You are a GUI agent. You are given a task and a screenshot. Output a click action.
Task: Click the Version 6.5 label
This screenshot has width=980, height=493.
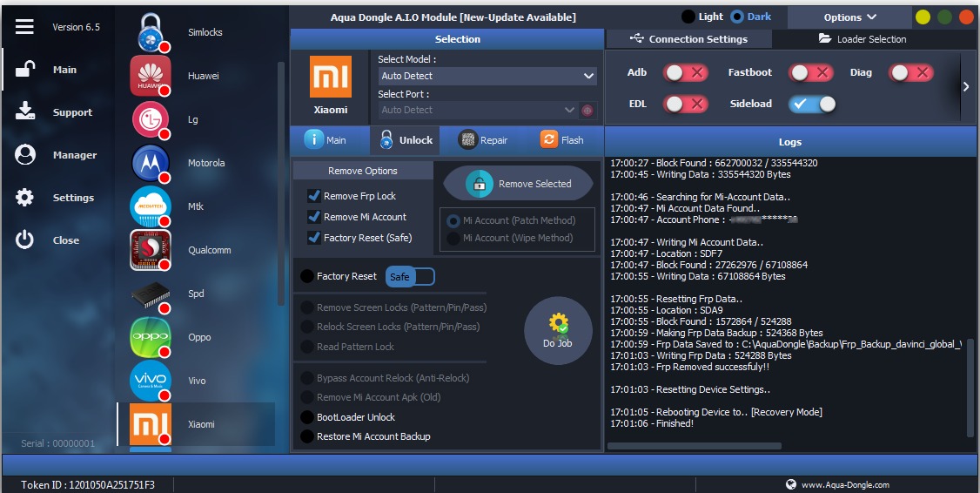pyautogui.click(x=77, y=27)
